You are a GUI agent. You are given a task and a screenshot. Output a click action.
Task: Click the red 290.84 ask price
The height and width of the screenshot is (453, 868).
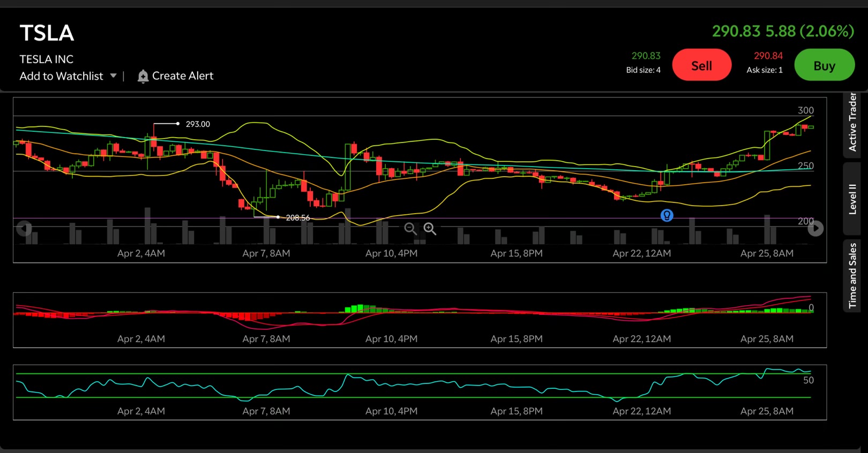pos(768,56)
